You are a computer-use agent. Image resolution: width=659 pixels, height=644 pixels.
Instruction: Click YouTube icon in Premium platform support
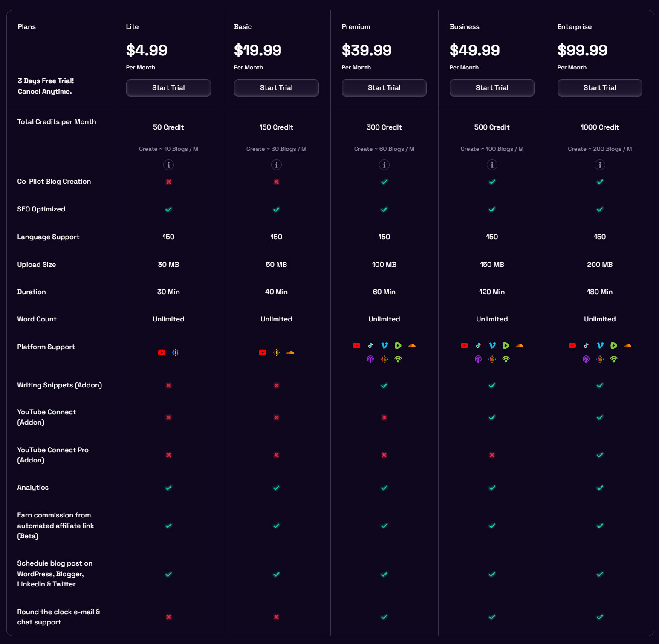coord(357,346)
